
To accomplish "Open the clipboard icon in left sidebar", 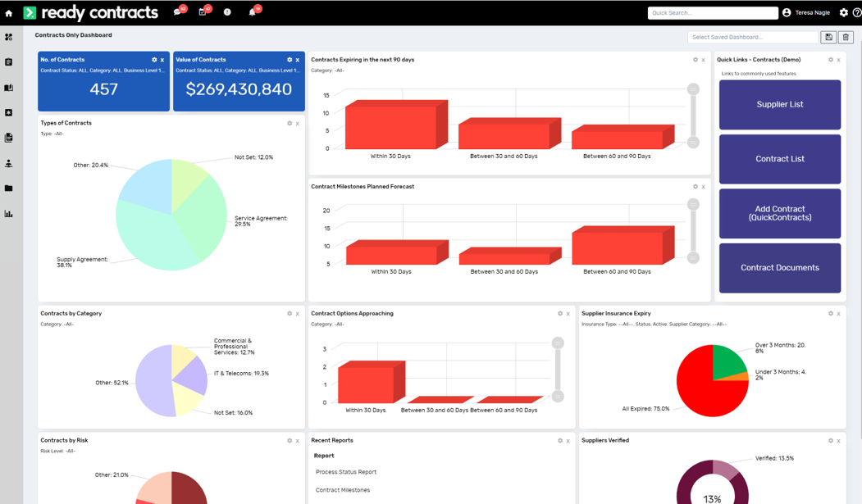I will coord(9,62).
